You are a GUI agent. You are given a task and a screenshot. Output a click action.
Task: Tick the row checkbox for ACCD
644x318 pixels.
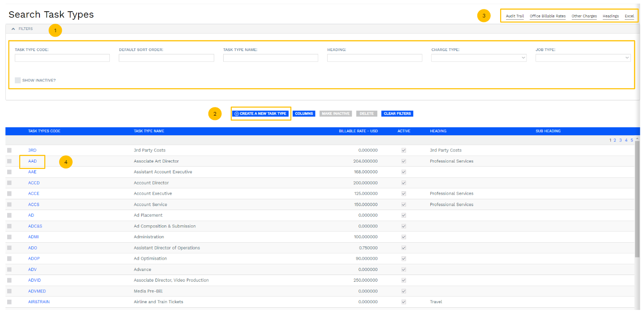tap(9, 183)
